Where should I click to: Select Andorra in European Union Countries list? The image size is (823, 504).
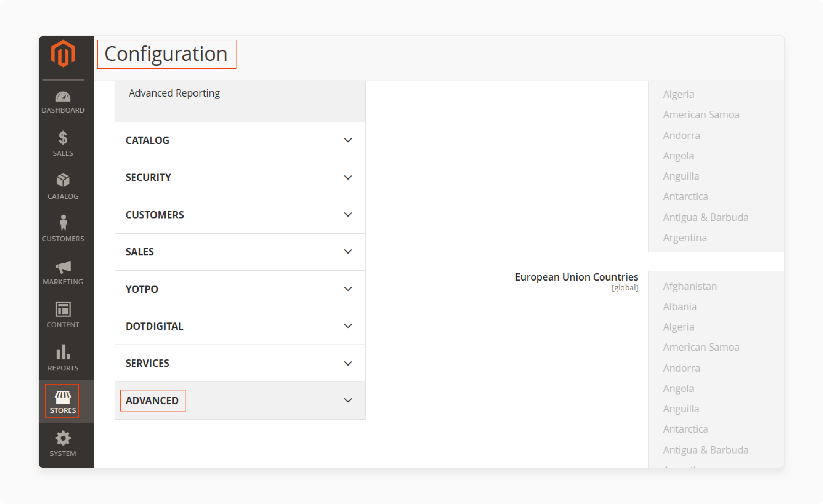681,368
